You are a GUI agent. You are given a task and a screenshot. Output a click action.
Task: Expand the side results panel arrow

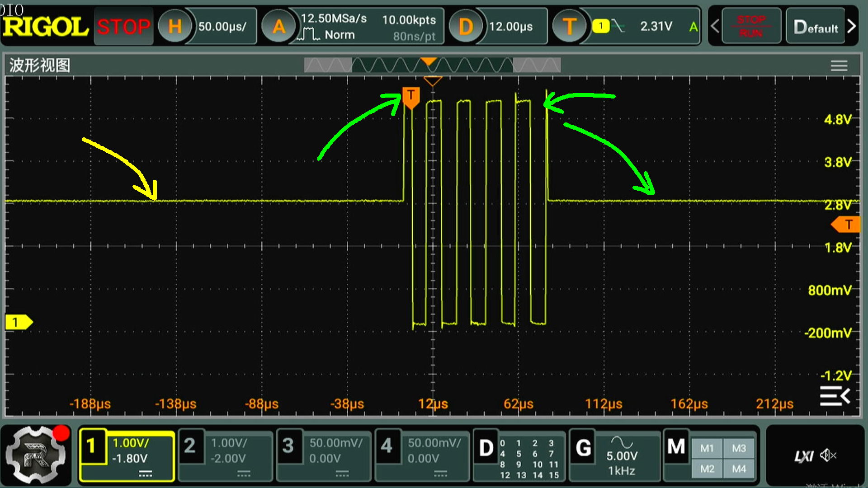click(835, 396)
